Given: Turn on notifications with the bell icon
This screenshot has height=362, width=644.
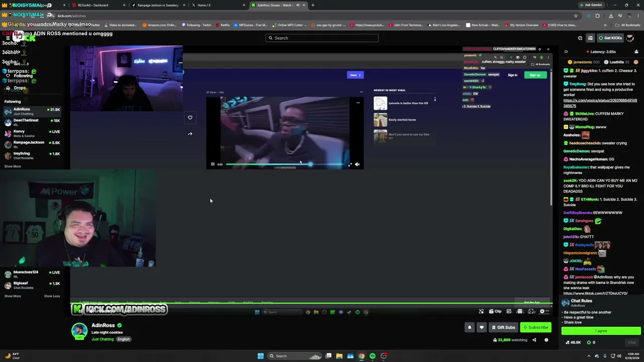Looking at the screenshot, I should (x=469, y=327).
